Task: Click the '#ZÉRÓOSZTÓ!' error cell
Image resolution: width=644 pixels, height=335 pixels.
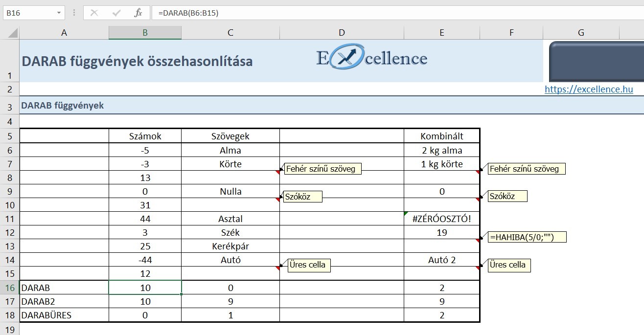Action: (442, 219)
